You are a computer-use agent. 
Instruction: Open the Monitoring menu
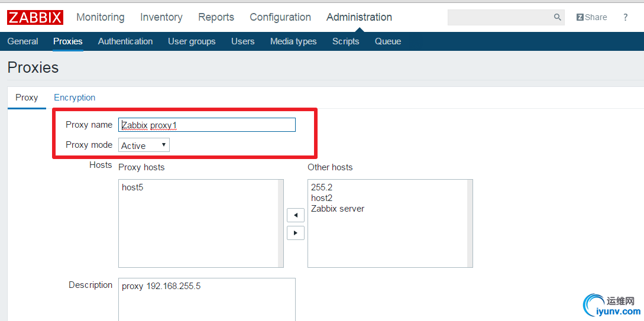[100, 17]
